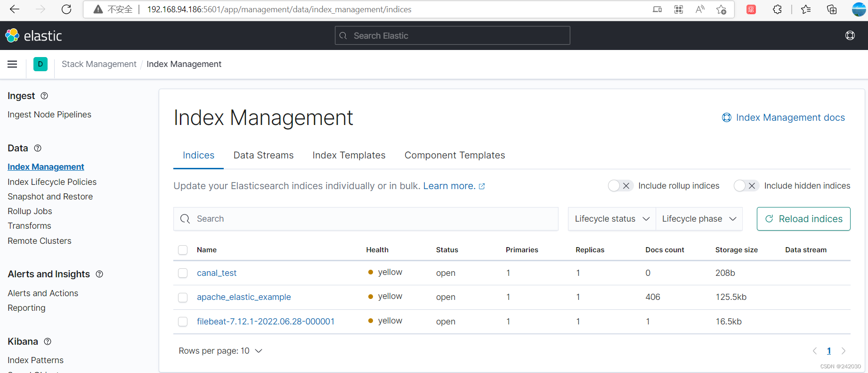
Task: Open Index Management docs link
Action: pyautogui.click(x=783, y=117)
